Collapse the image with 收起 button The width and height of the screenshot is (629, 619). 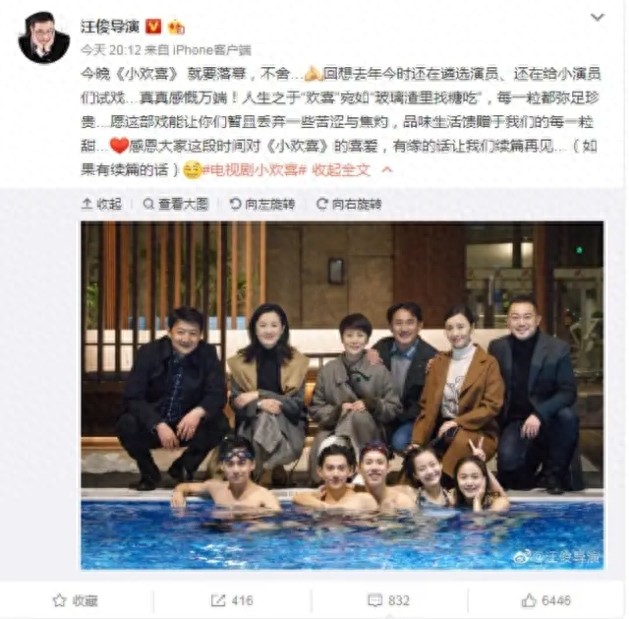pyautogui.click(x=101, y=204)
